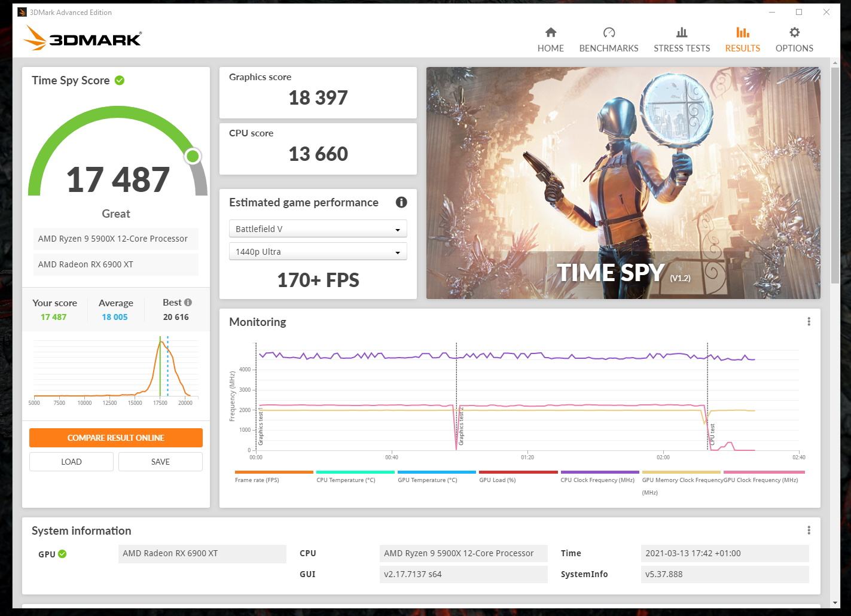
Task: Open the Monitoring panel three-dot menu
Action: (809, 322)
